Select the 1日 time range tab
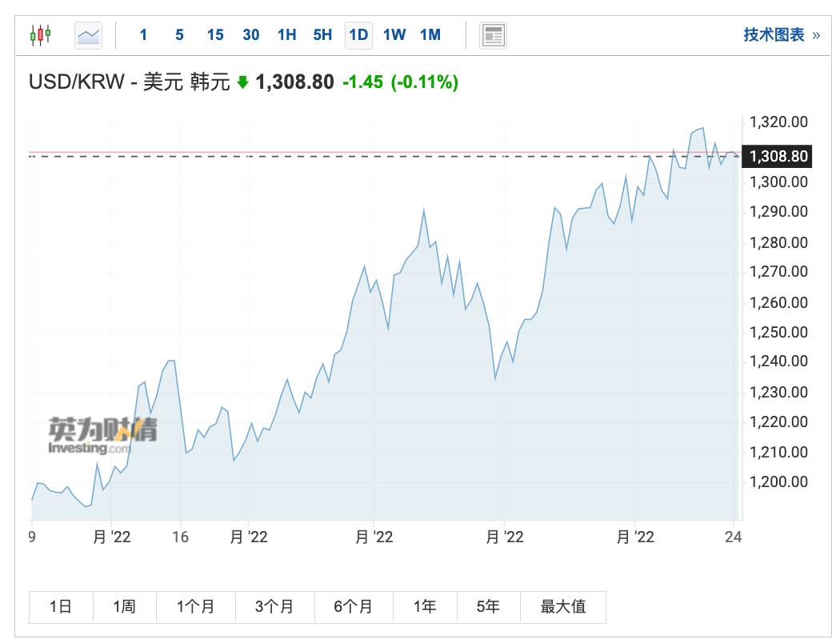The height and width of the screenshot is (643, 840). coord(61,607)
